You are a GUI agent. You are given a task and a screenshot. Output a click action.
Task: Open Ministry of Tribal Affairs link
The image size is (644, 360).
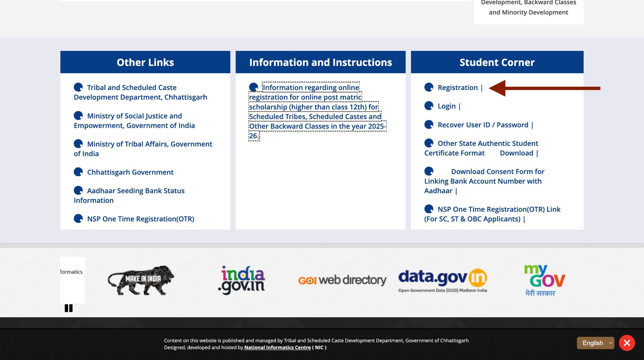point(143,149)
